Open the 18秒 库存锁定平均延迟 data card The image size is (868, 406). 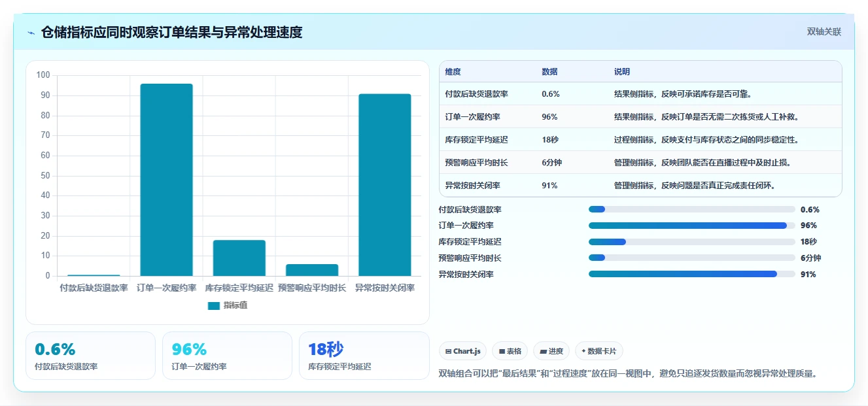pos(364,356)
